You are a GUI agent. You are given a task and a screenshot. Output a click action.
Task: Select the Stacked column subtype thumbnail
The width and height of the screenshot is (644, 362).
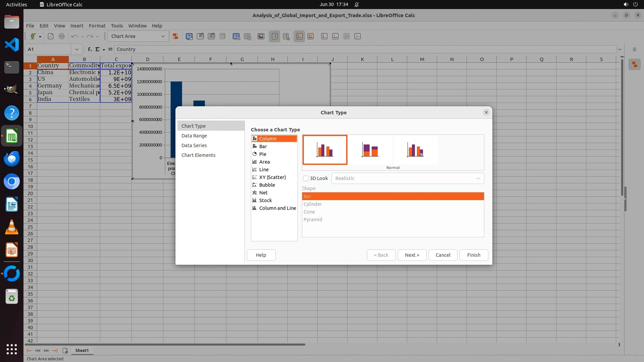tap(370, 150)
